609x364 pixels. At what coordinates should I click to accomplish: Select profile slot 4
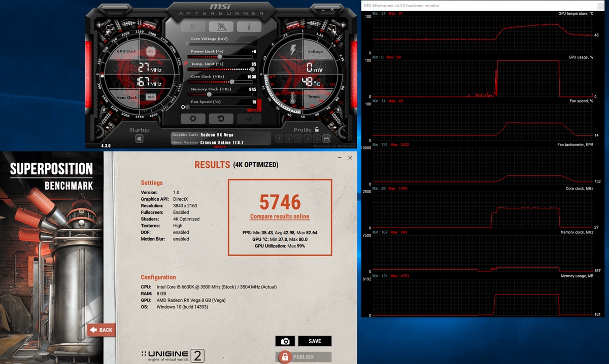point(308,138)
